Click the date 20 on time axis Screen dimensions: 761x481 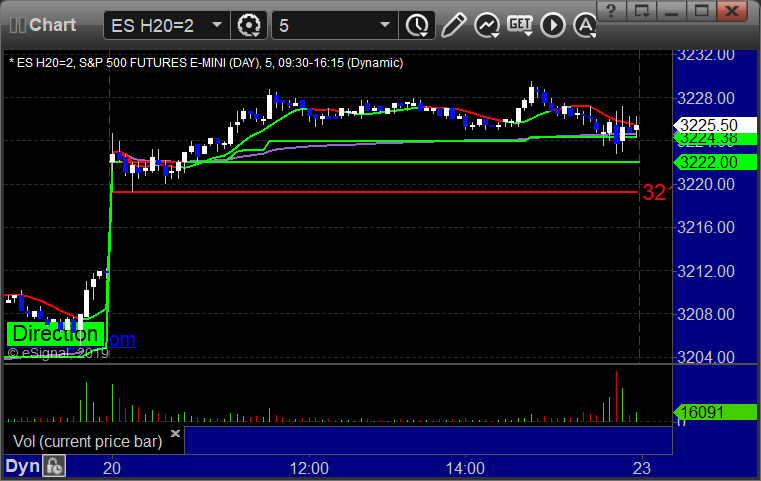click(112, 468)
